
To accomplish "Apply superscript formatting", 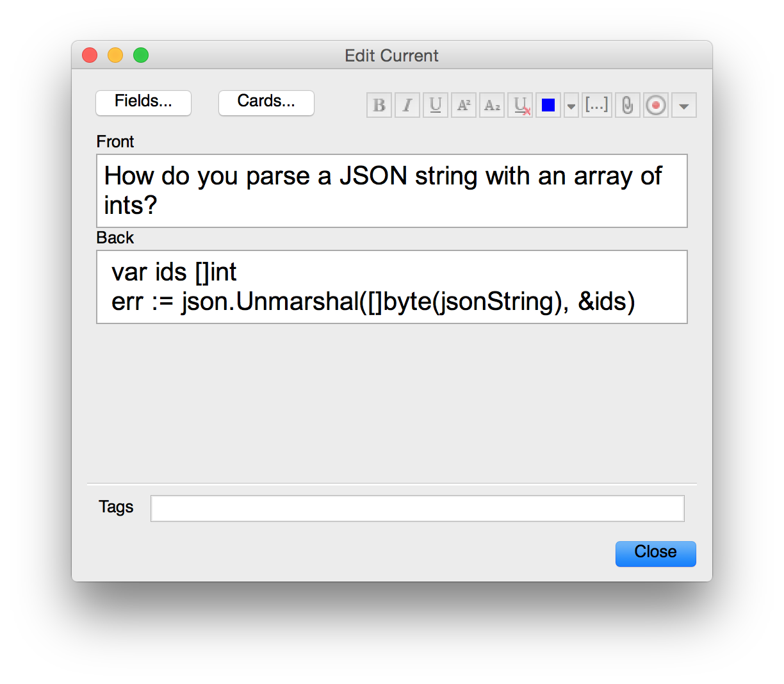I will [463, 105].
